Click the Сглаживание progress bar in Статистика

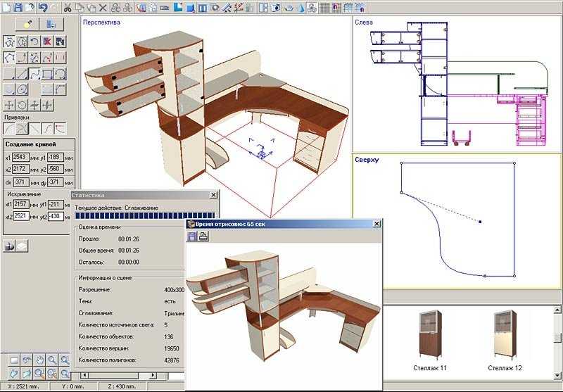point(145,215)
